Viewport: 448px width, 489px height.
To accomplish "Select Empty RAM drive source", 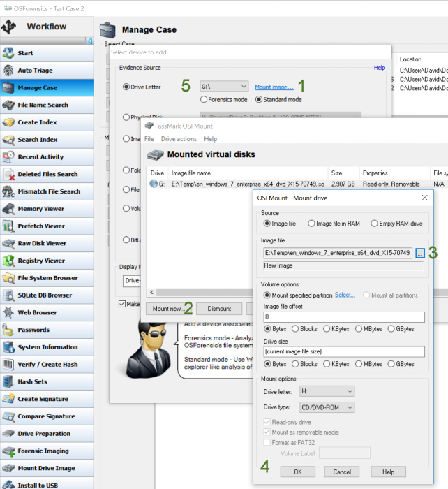I will pos(374,224).
